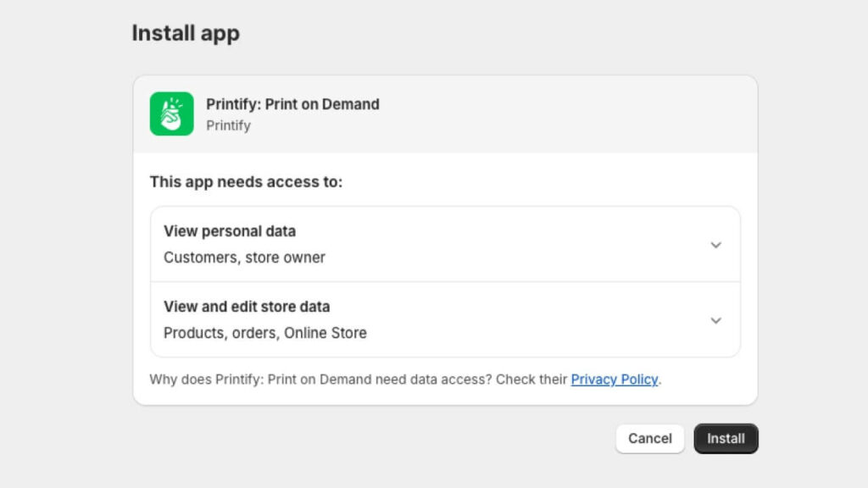Expand the View personal data chevron
868x488 pixels.
(715, 245)
